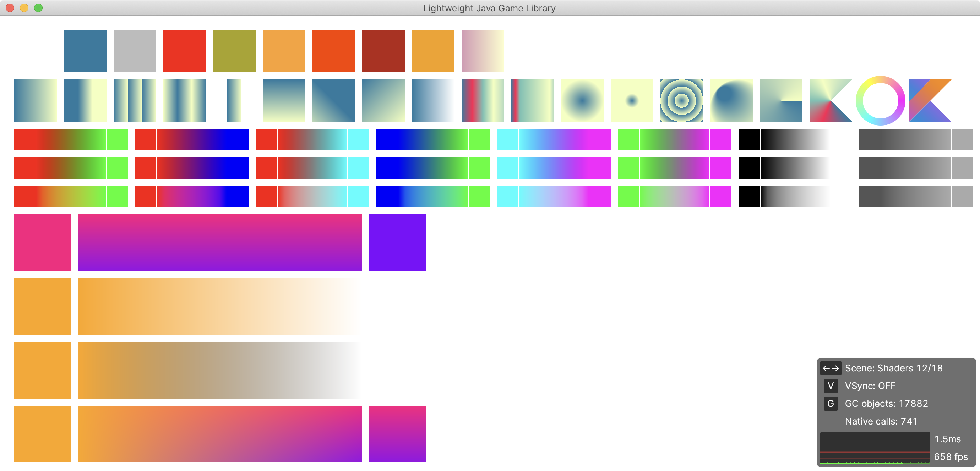Click the wide pink-to-purple vertical gradient bar

[220, 242]
